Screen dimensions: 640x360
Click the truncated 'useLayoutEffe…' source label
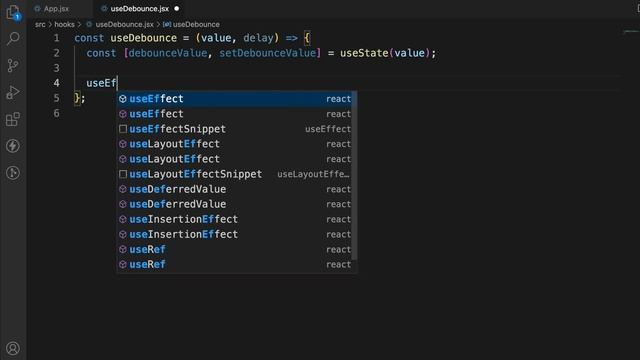(x=313, y=174)
